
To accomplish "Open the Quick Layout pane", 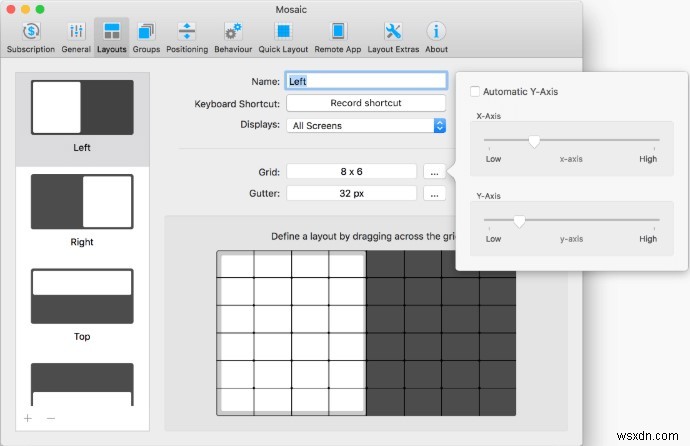I will 284,37.
